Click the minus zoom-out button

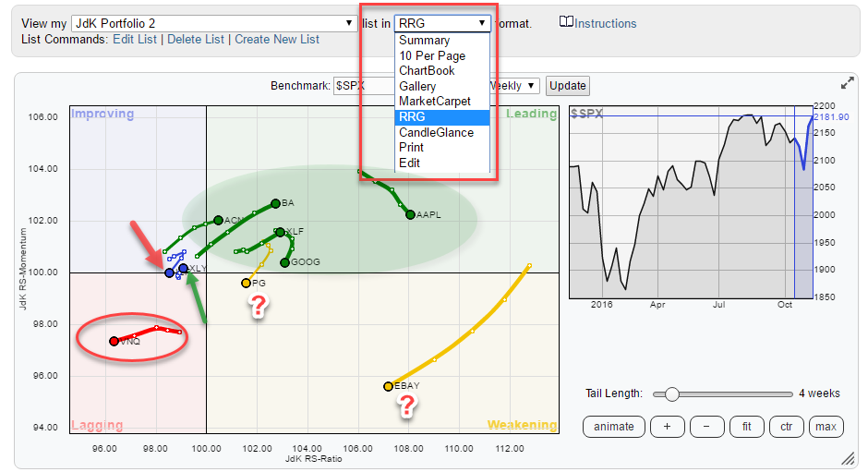tap(706, 427)
